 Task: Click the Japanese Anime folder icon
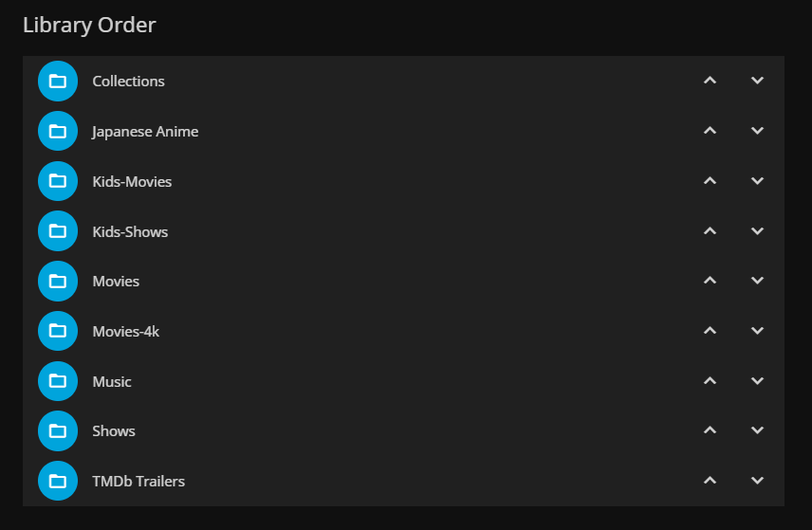(57, 131)
